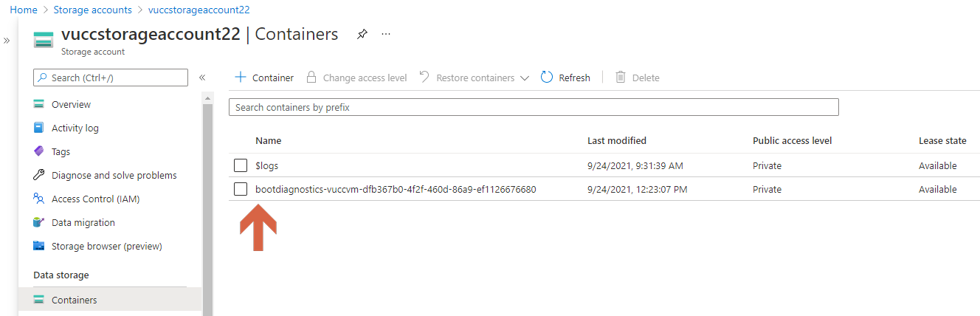Click the restore undo arrow icon

tap(424, 77)
